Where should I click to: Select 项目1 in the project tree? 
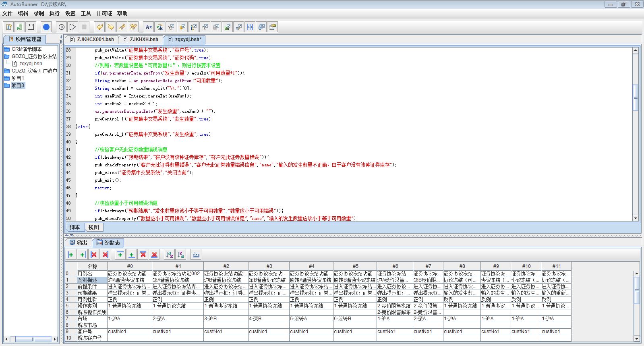[14, 78]
